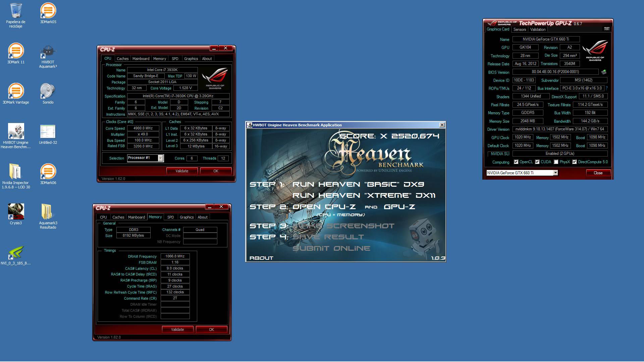Open Graphics tab in upper CPU-Z window
The width and height of the screenshot is (644, 362).
191,59
